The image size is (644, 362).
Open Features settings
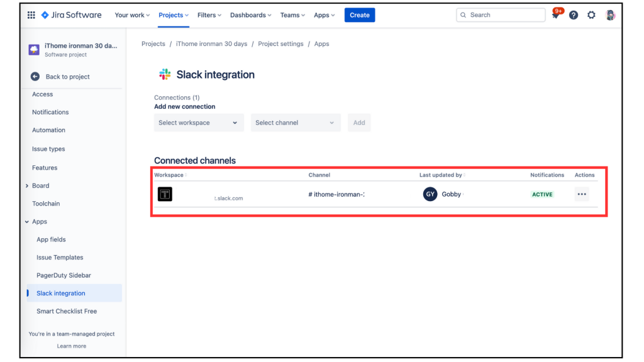point(45,168)
